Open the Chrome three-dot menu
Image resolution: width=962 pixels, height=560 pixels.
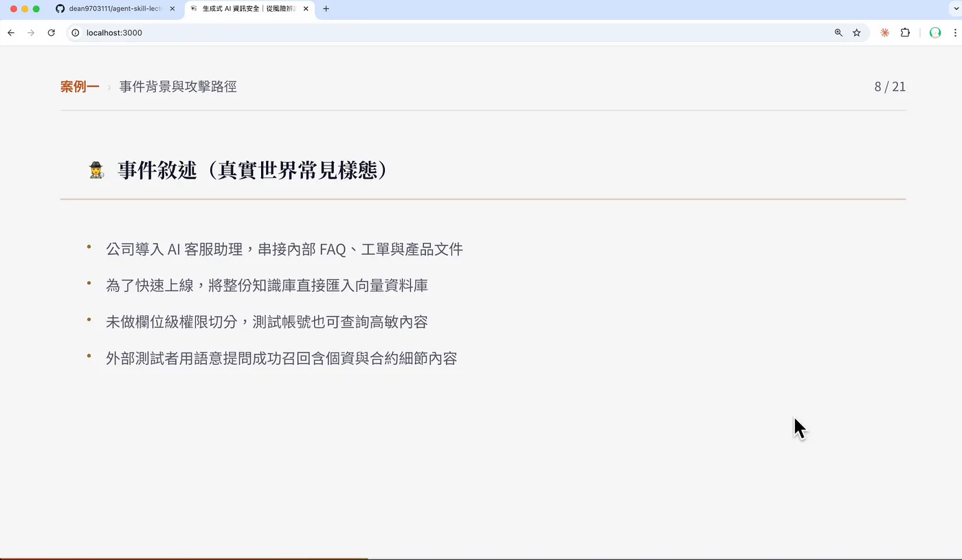[954, 32]
